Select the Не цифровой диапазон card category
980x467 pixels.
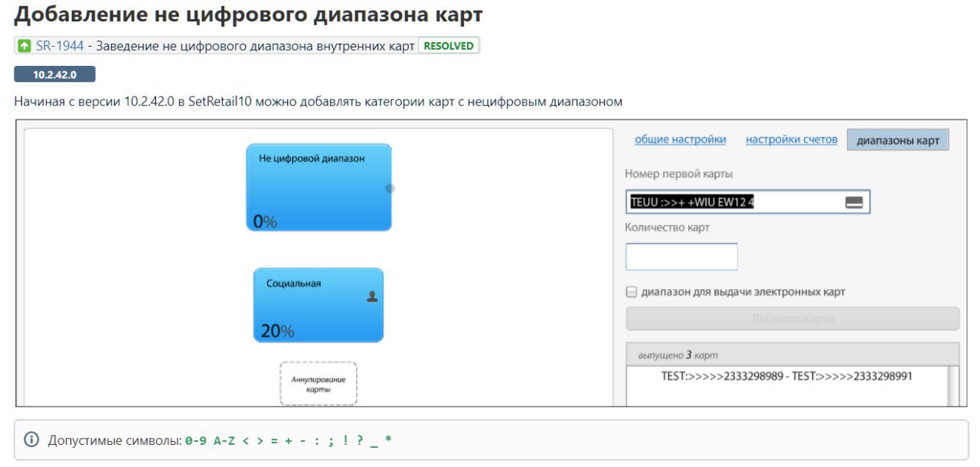tap(318, 187)
